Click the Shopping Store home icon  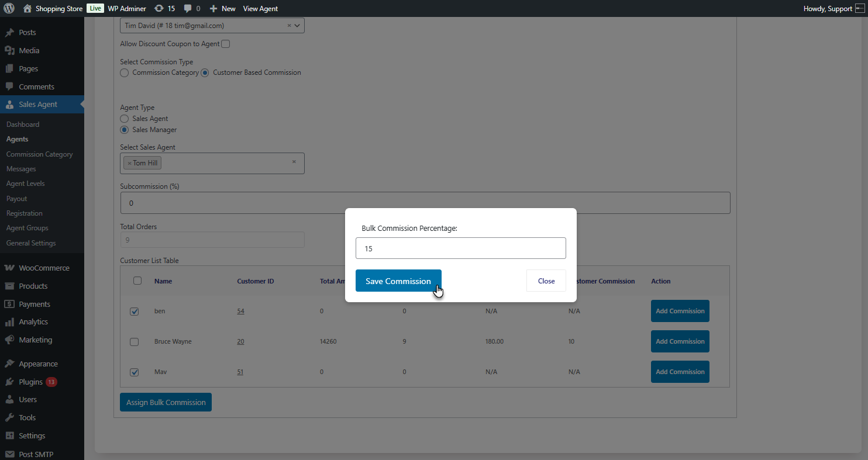(27, 9)
